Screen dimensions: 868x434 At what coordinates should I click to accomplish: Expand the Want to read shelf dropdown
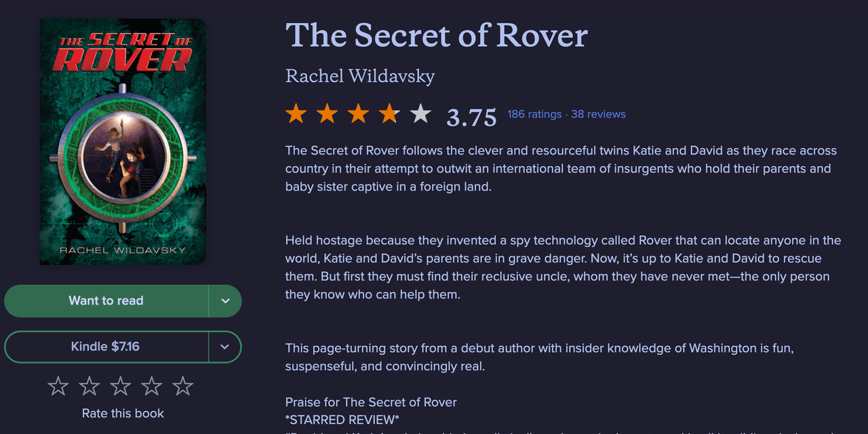tap(225, 301)
